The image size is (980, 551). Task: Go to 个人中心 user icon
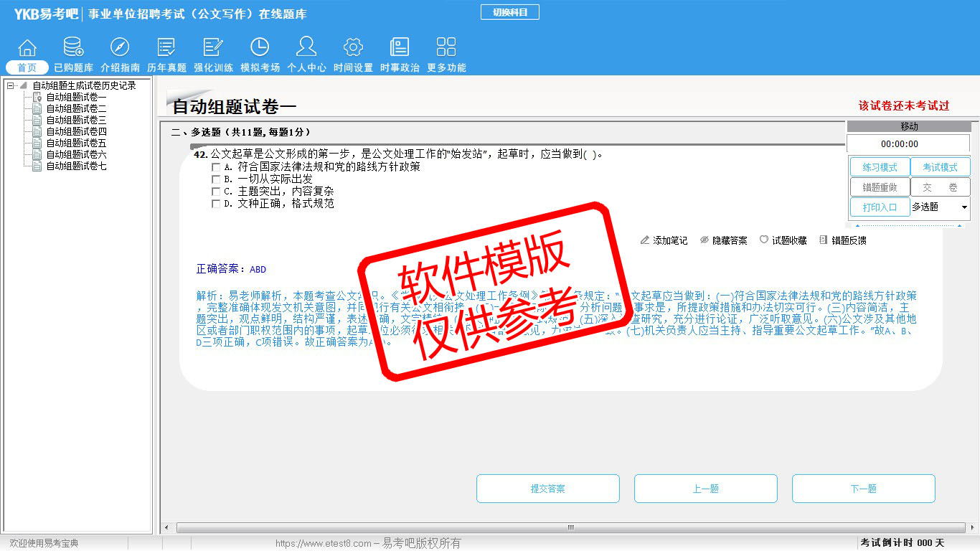[x=306, y=48]
